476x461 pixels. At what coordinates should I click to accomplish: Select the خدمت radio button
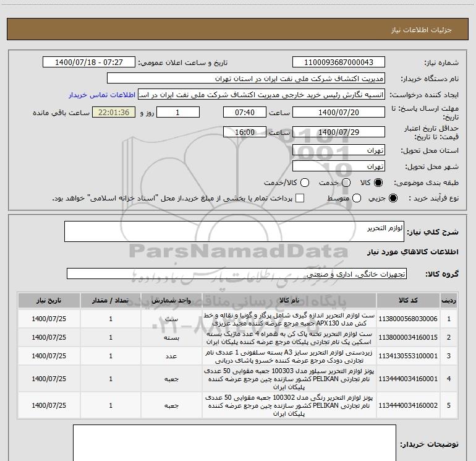[346, 183]
